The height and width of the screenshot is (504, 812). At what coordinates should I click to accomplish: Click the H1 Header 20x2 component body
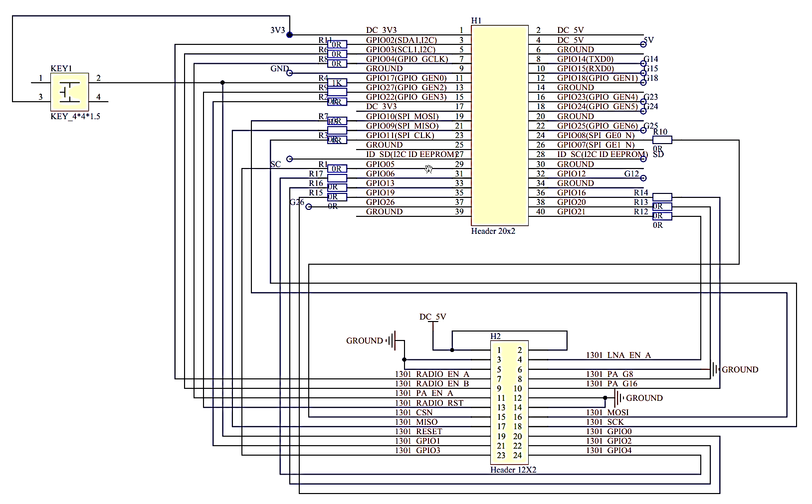tap(500, 125)
